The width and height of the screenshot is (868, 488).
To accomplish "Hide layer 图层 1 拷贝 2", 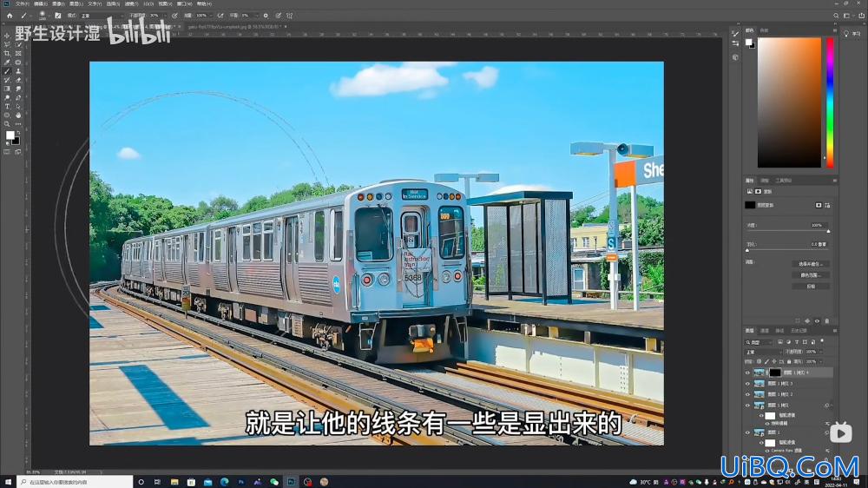I will [747, 394].
